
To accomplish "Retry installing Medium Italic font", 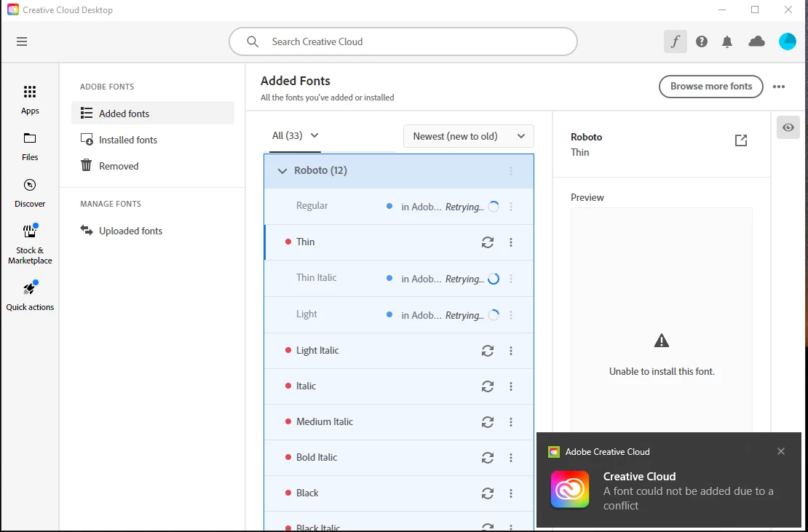I will pyautogui.click(x=488, y=422).
